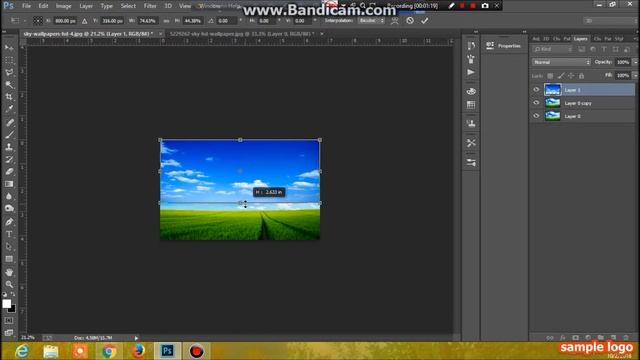This screenshot has height=360, width=640.
Task: Toggle lock image pixels brush icon
Action: point(561,76)
